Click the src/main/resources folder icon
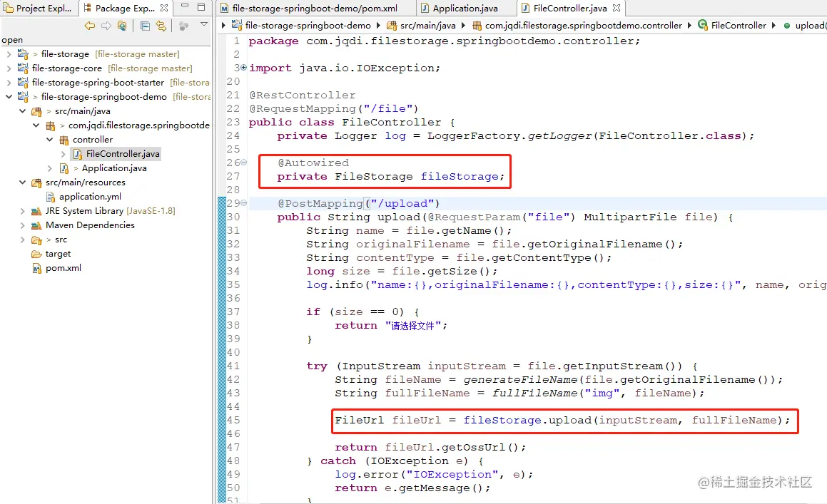 point(36,182)
